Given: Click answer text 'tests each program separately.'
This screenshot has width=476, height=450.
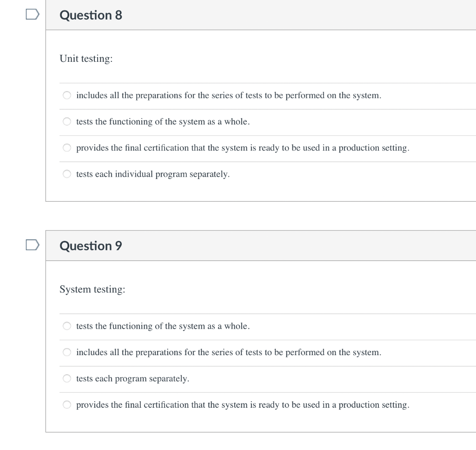Looking at the screenshot, I should click(132, 379).
